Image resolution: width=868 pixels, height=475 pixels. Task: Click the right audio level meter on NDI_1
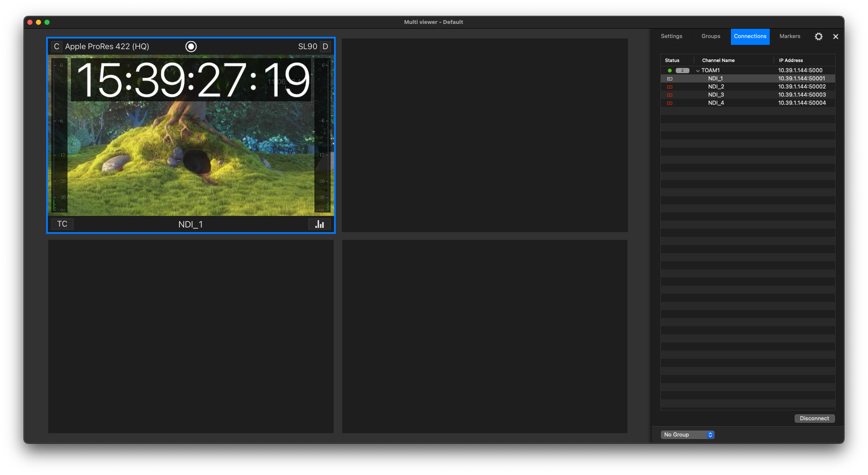tap(323, 135)
